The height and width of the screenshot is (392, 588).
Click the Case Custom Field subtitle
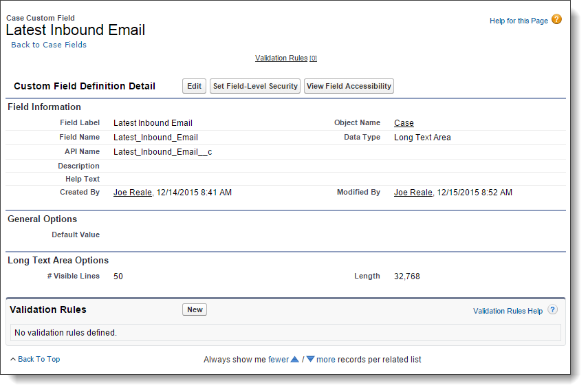click(41, 18)
